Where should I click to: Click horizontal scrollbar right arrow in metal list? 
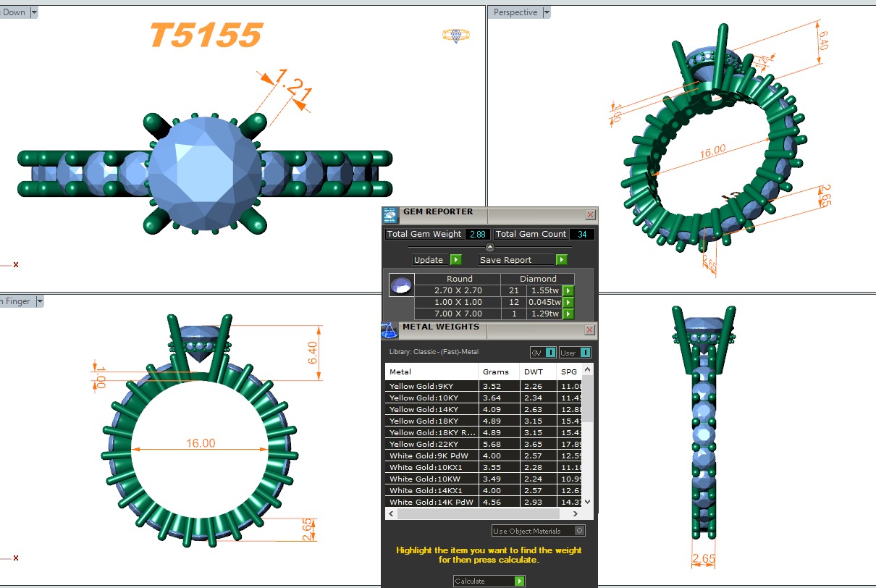586,513
